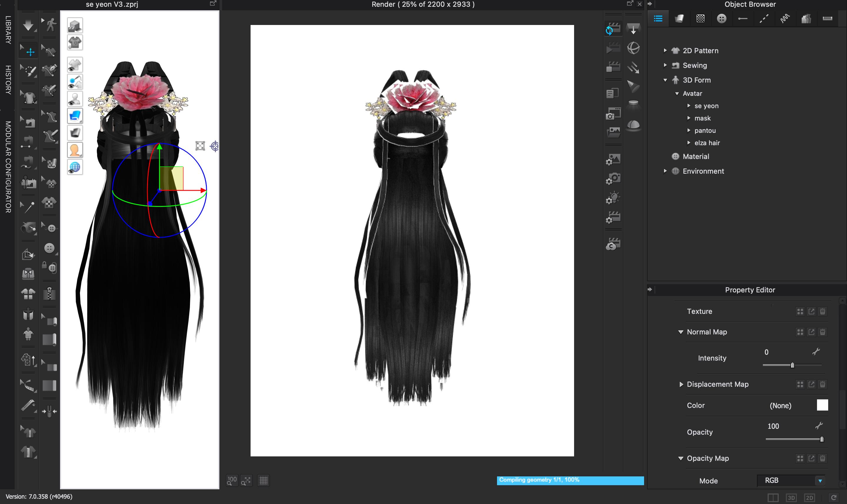Select the Zipper tool
847x504 pixels.
coord(50,294)
